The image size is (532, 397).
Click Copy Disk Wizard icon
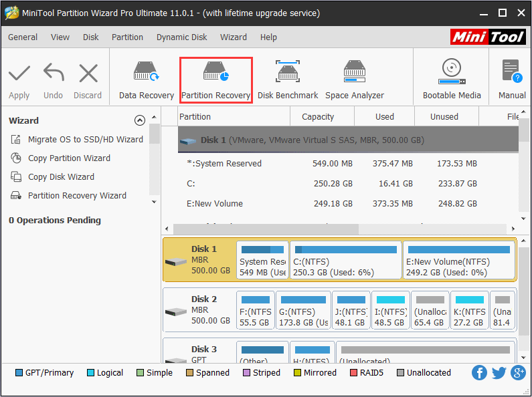click(x=16, y=177)
